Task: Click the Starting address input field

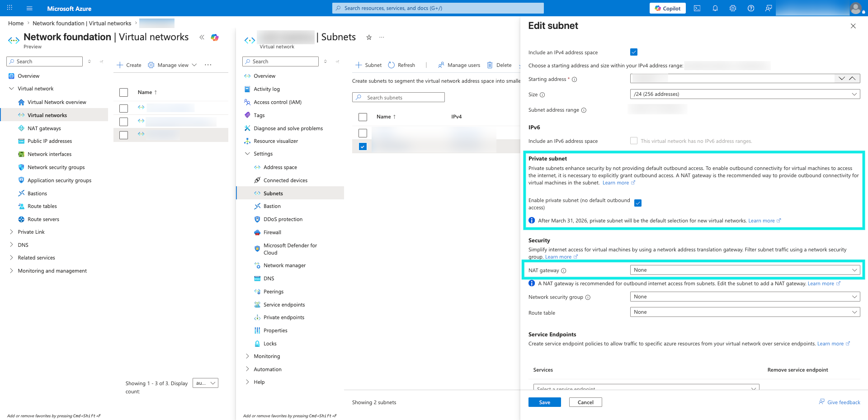Action: coord(731,79)
